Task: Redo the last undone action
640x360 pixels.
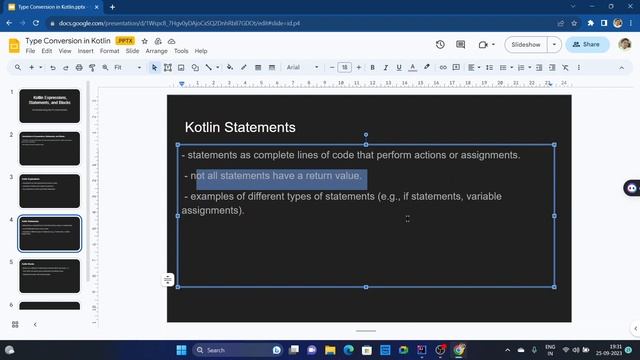Action: click(x=66, y=68)
